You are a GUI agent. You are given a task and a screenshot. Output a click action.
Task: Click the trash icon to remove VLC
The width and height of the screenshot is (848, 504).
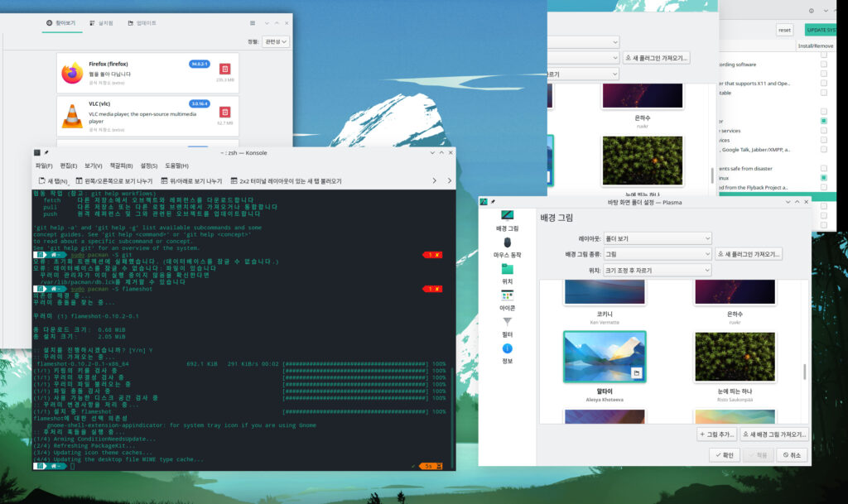(224, 112)
